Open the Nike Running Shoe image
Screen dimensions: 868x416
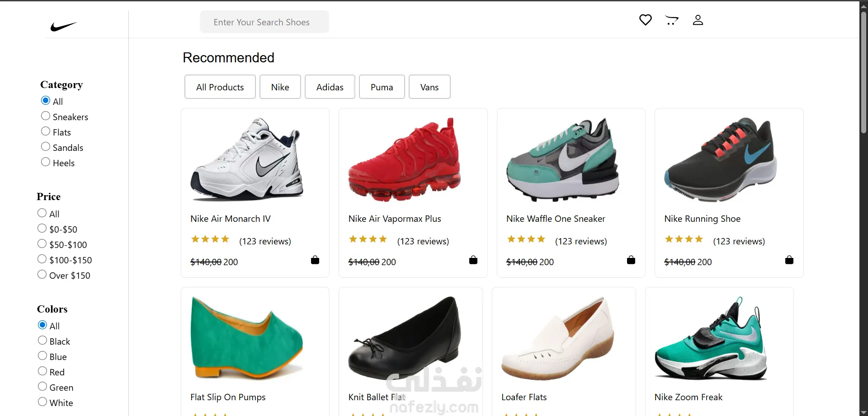[x=721, y=159]
